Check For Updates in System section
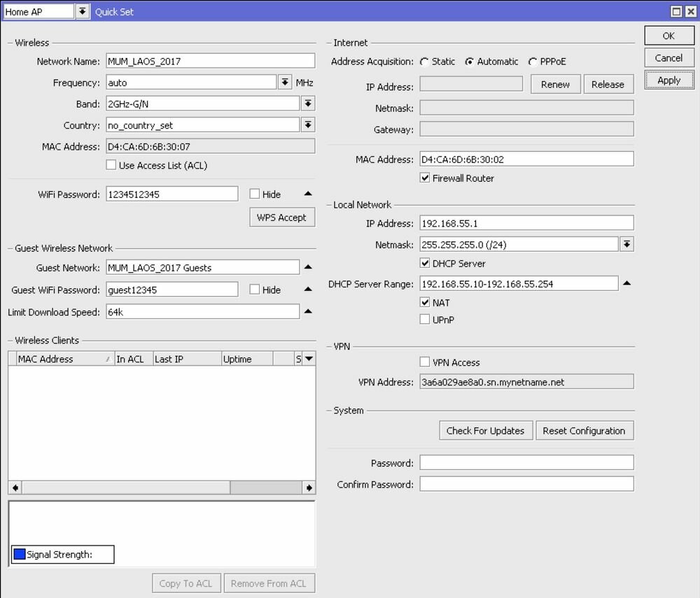The width and height of the screenshot is (700, 598). (x=486, y=431)
